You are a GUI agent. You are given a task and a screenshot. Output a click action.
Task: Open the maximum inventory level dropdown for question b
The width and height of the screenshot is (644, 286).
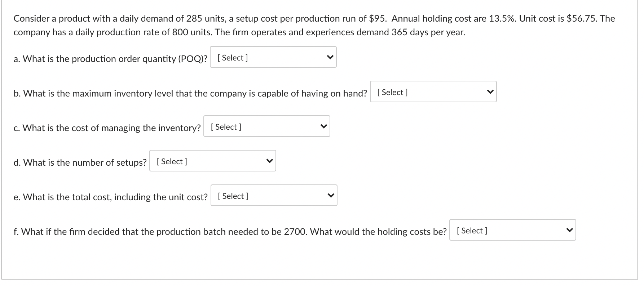click(x=433, y=92)
